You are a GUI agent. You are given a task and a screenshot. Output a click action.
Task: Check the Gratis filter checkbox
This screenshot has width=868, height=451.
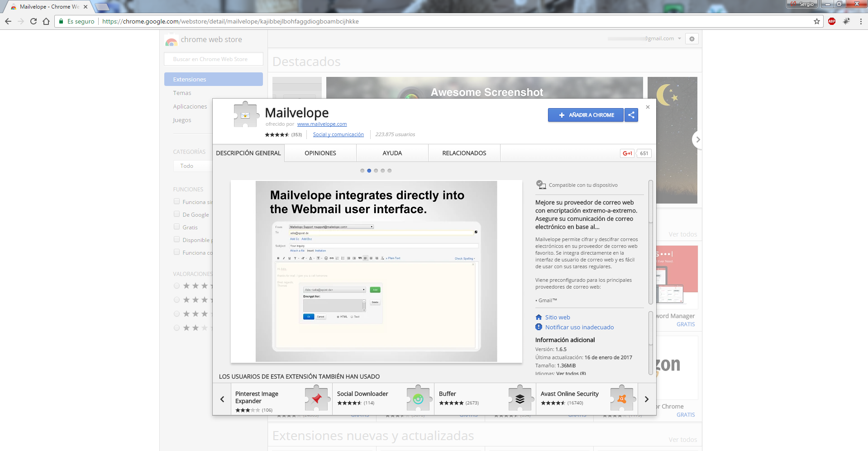coord(177,227)
